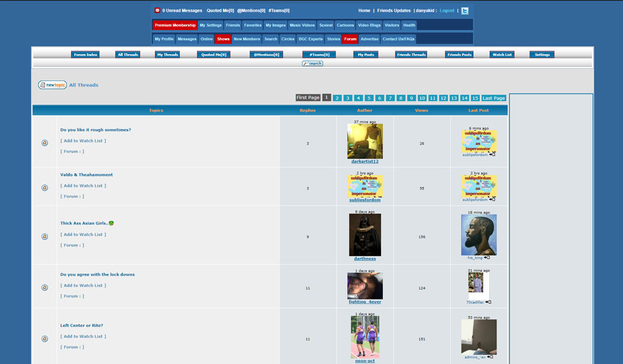Open BGC Experts in navigation bar
This screenshot has width=623, height=364.
(310, 39)
